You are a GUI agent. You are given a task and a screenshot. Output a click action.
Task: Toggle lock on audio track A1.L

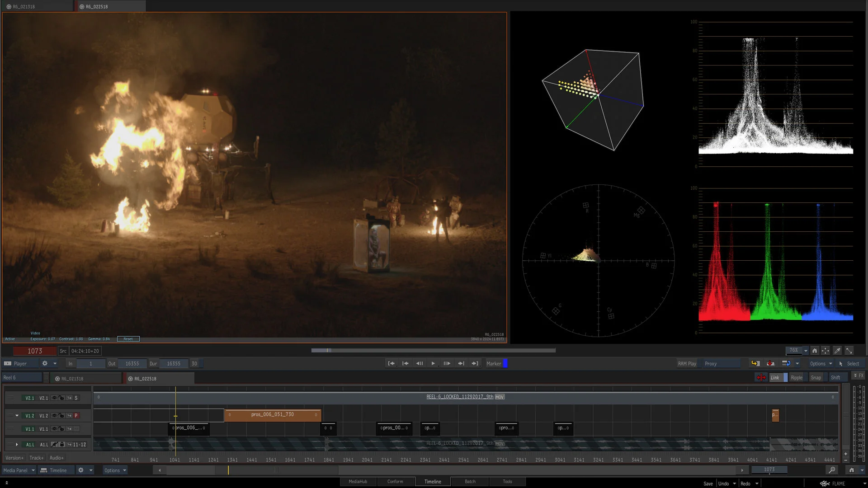62,445
